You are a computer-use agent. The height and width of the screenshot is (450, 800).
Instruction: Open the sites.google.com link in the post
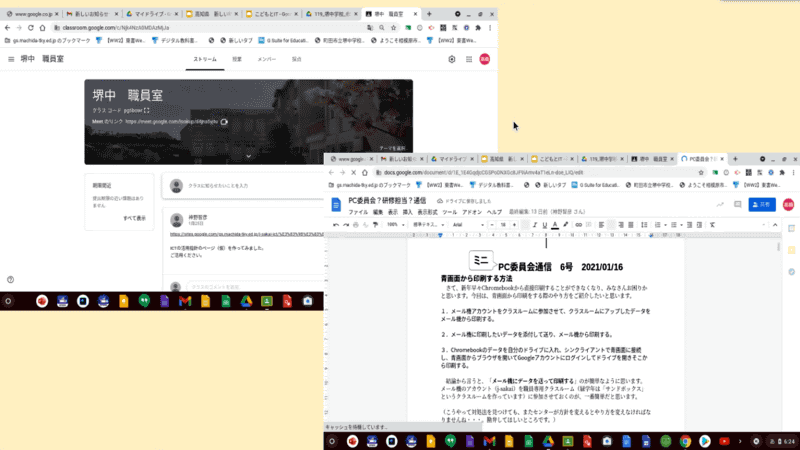click(x=247, y=234)
